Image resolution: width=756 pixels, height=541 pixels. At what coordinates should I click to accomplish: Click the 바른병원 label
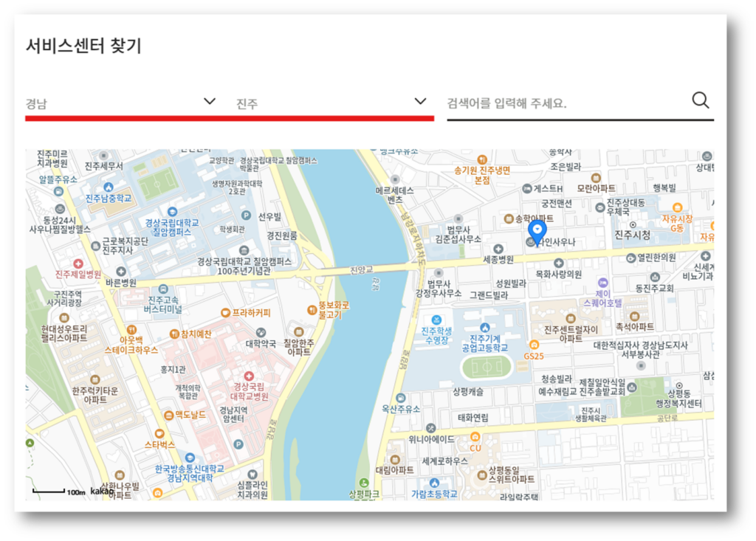coord(120,283)
